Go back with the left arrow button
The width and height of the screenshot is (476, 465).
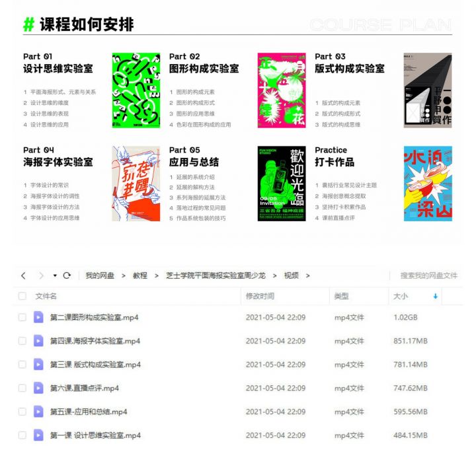[23, 275]
